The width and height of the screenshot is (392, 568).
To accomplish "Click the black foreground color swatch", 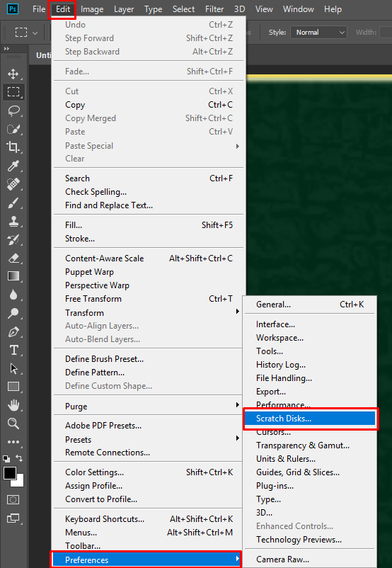I will 10,473.
